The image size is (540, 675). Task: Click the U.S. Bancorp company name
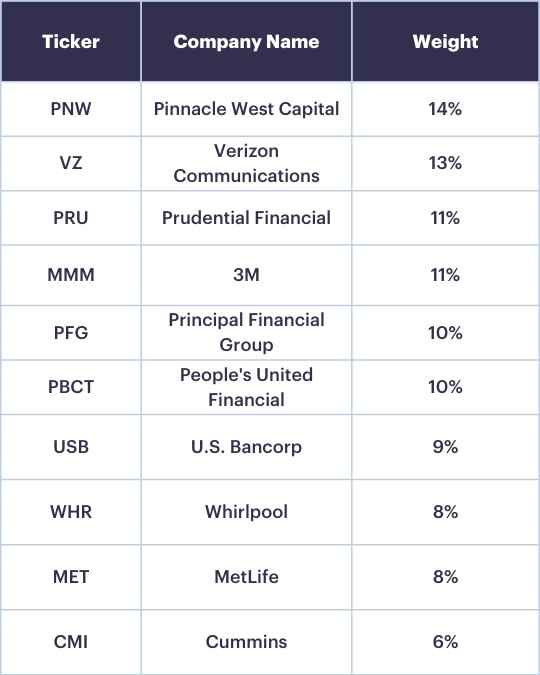click(x=246, y=447)
